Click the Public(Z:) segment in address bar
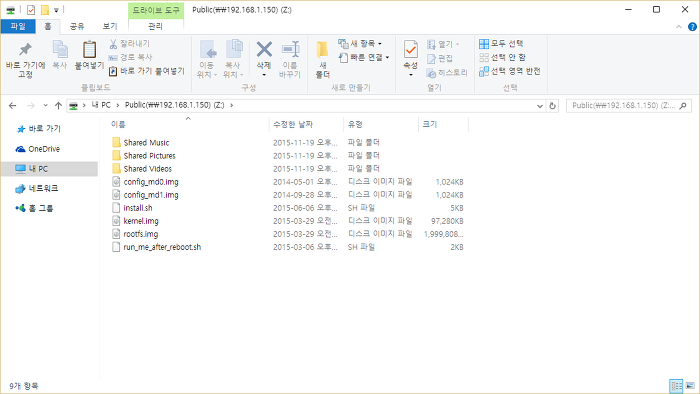This screenshot has width=700, height=394. pyautogui.click(x=175, y=105)
